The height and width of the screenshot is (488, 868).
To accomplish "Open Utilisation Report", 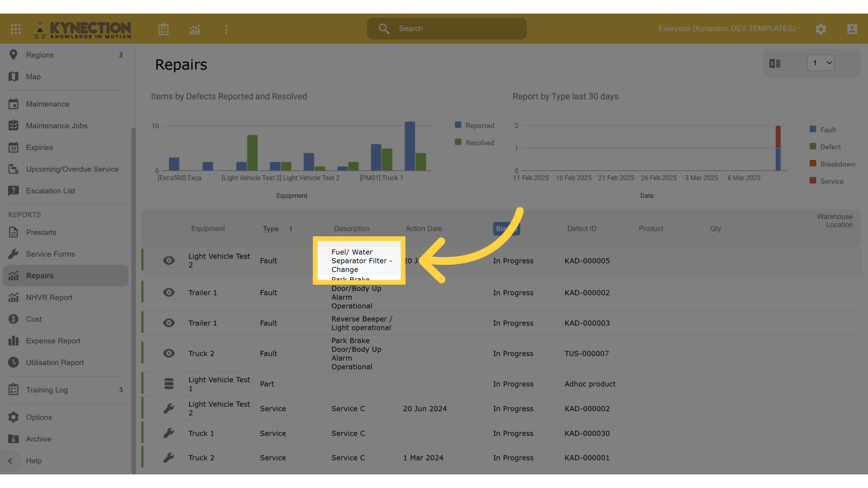I will pos(66,363).
